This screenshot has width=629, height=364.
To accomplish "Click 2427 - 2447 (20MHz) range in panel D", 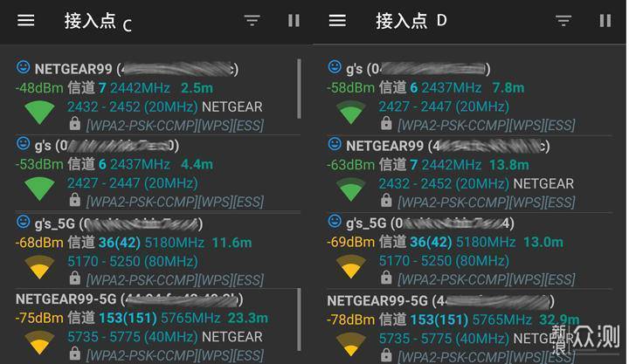I will pos(444,106).
